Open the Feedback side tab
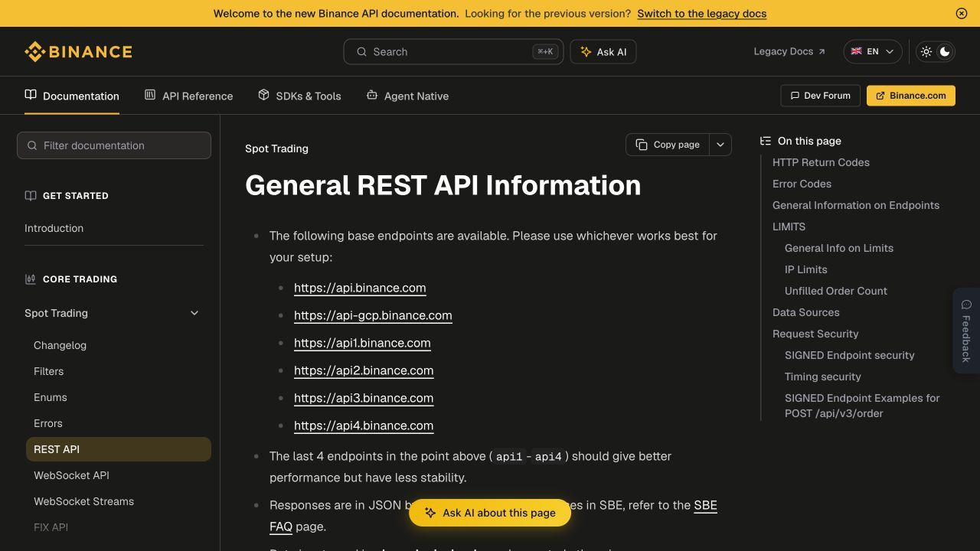The image size is (980, 551). click(x=966, y=331)
